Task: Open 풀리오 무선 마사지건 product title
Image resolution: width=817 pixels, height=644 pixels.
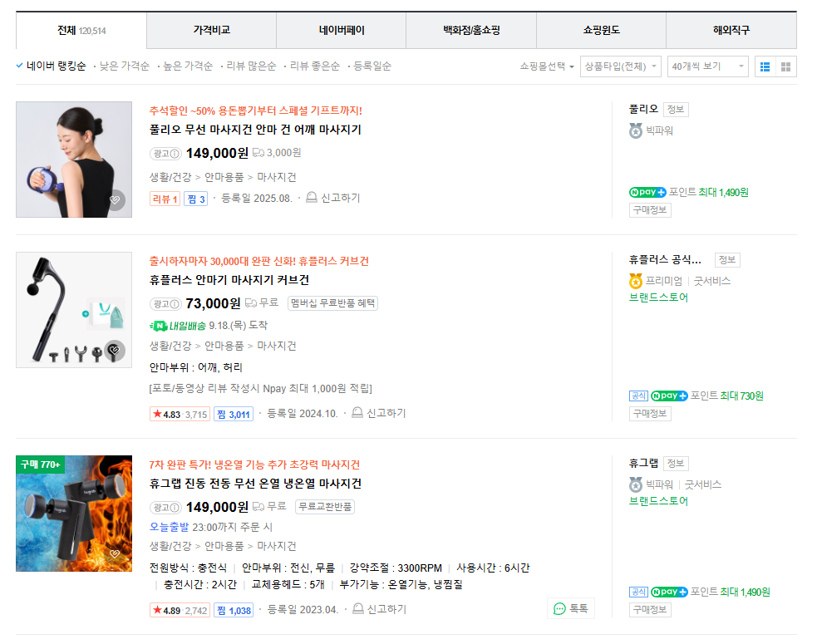Action: point(255,130)
